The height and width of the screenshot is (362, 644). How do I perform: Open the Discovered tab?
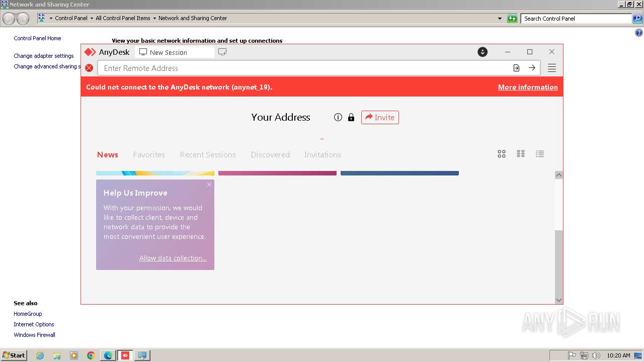click(x=270, y=154)
